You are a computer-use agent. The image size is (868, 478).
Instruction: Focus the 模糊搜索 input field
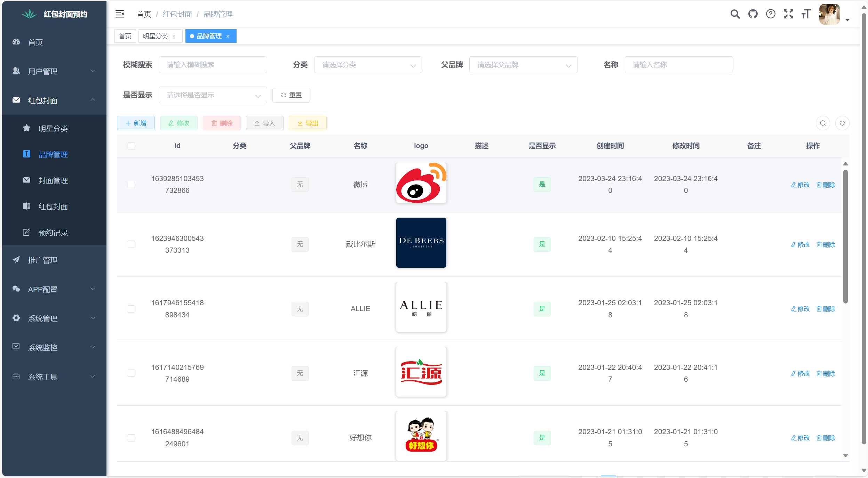tap(213, 65)
